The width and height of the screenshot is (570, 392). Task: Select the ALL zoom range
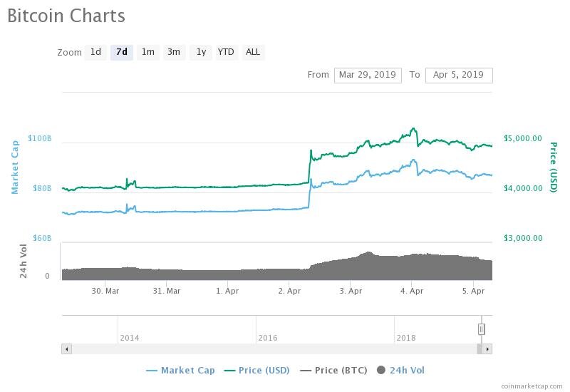click(253, 52)
